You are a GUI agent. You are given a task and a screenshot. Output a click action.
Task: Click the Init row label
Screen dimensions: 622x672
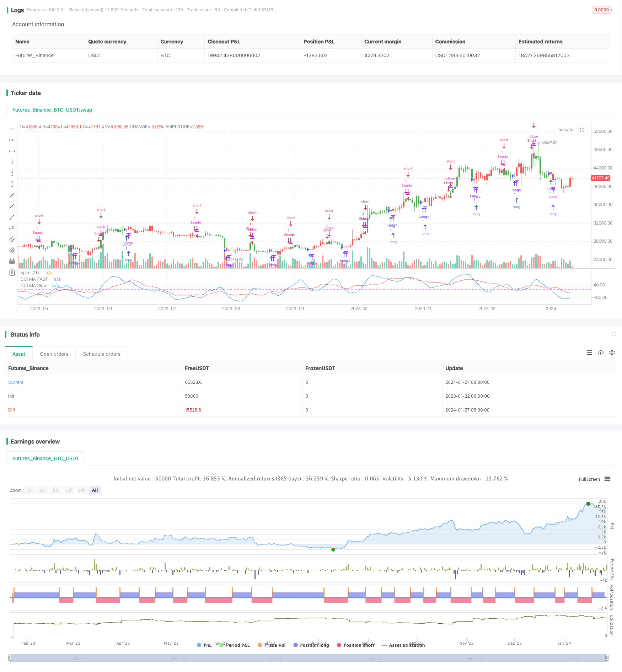point(11,396)
